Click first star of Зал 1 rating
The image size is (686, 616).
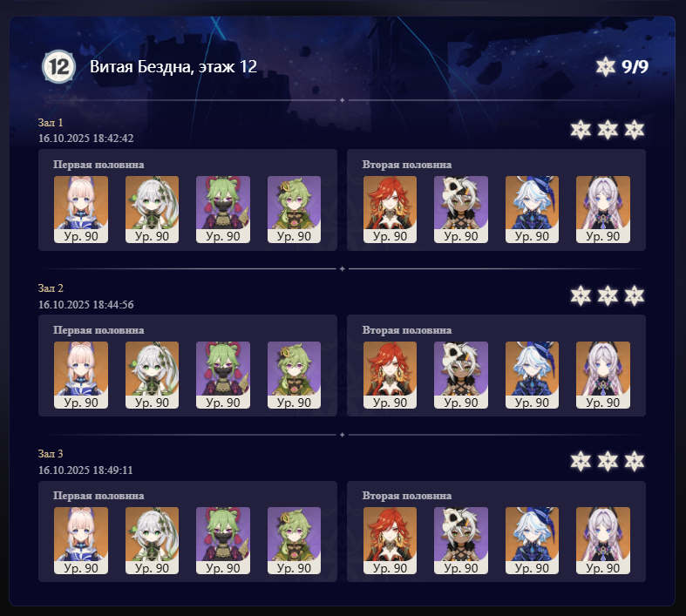pos(581,130)
